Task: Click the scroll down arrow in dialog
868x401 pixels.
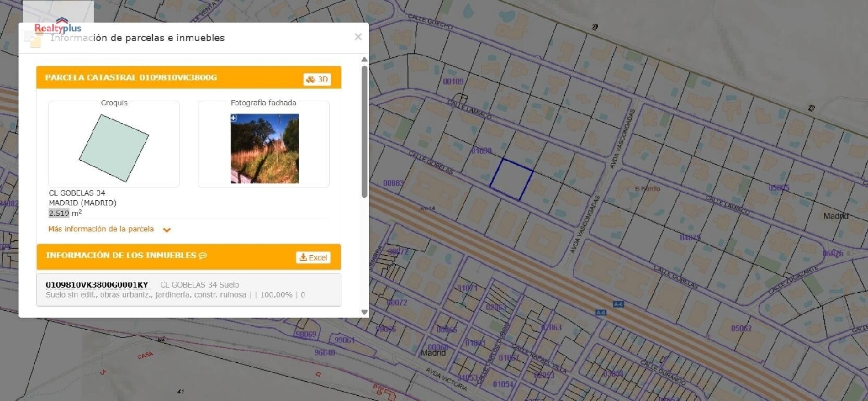Action: click(365, 312)
